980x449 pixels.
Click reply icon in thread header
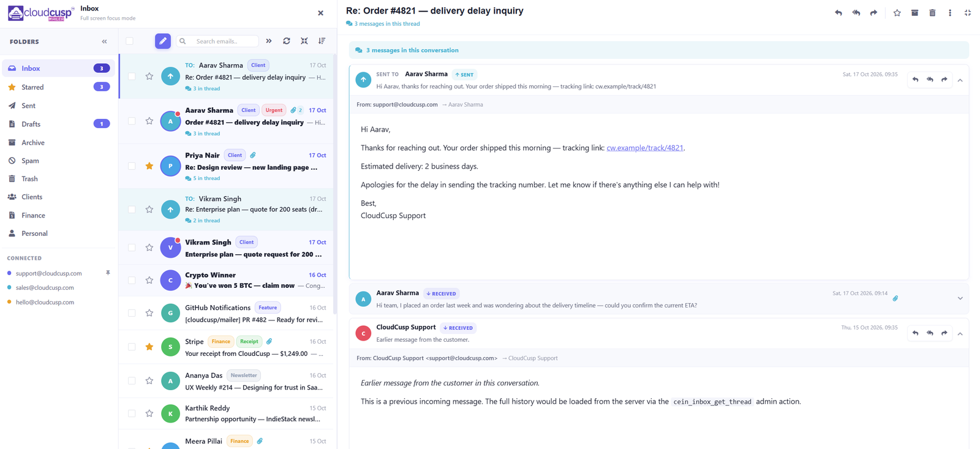(x=839, y=13)
